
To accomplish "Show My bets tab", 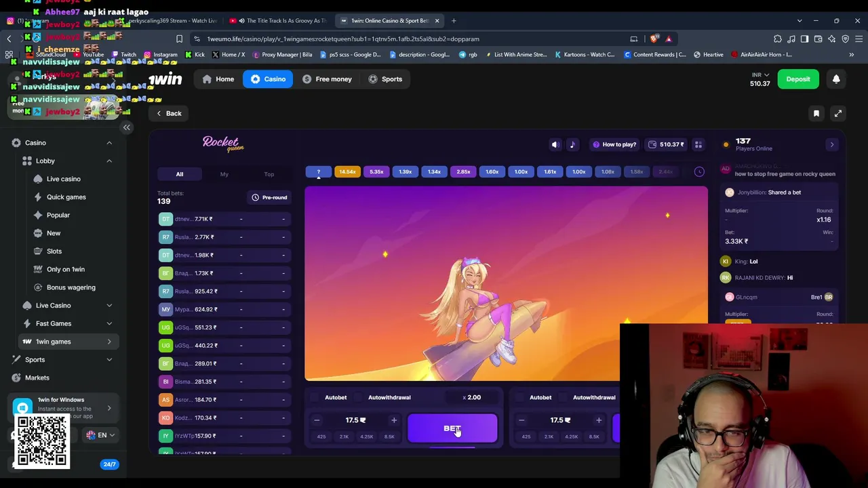I will tap(224, 174).
